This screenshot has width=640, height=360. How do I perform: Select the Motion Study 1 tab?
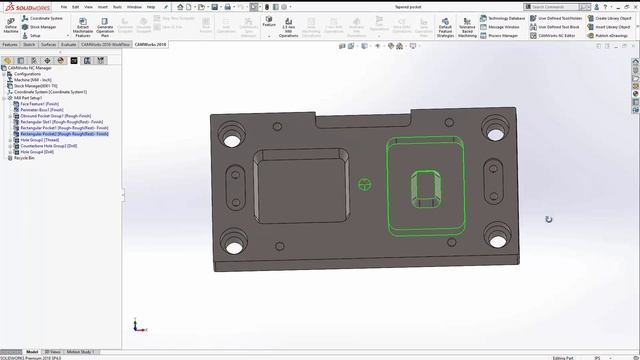[x=80, y=352]
